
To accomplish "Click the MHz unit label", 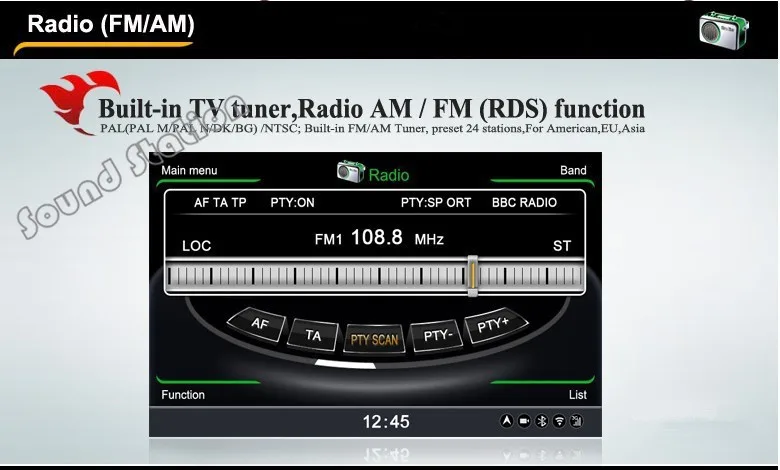I will pos(429,240).
